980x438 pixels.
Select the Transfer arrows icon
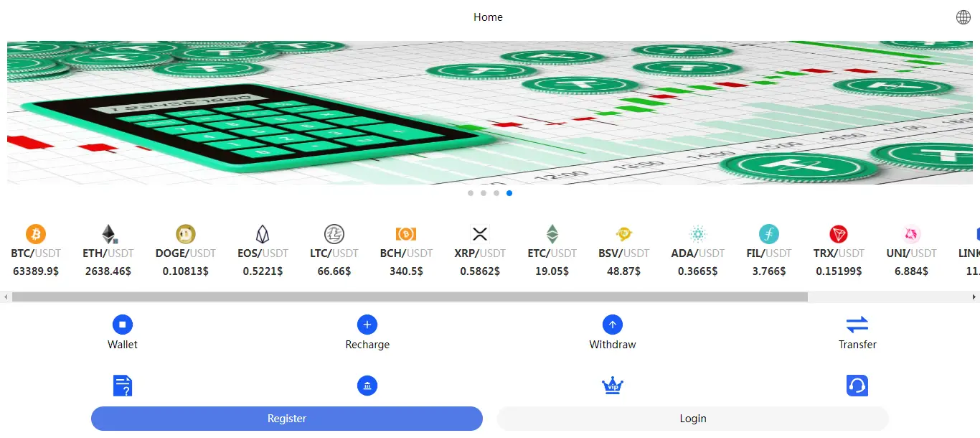[857, 325]
